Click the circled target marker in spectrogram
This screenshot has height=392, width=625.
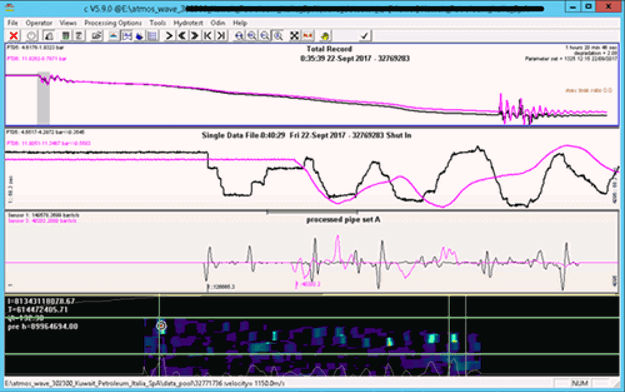pos(161,326)
